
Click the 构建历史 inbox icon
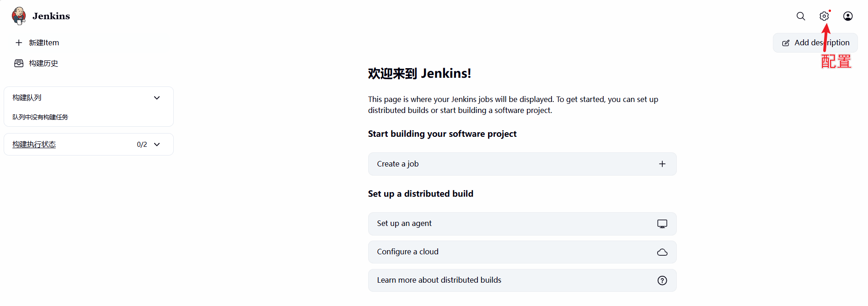[19, 63]
